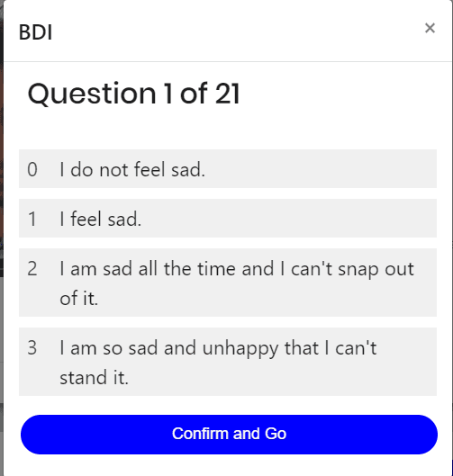Click the dimmed background left of the dialog
Viewport: 453px width, 476px height.
tap(2, 212)
